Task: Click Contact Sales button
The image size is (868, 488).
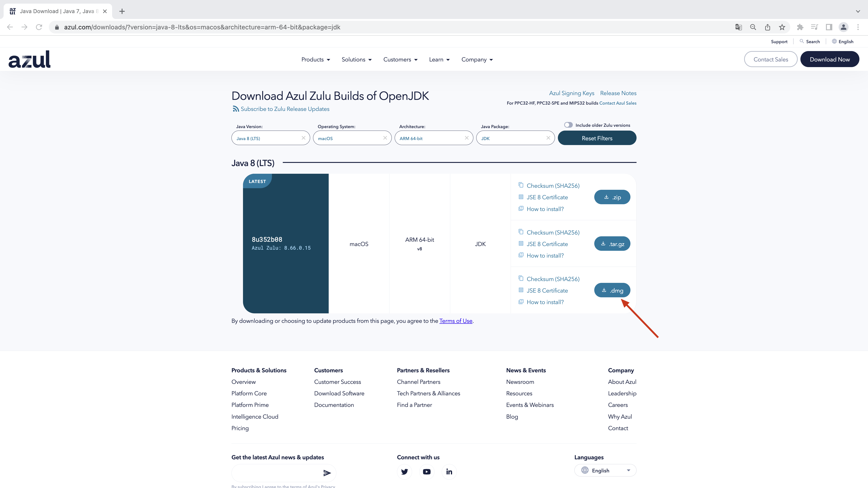Action: pos(771,59)
